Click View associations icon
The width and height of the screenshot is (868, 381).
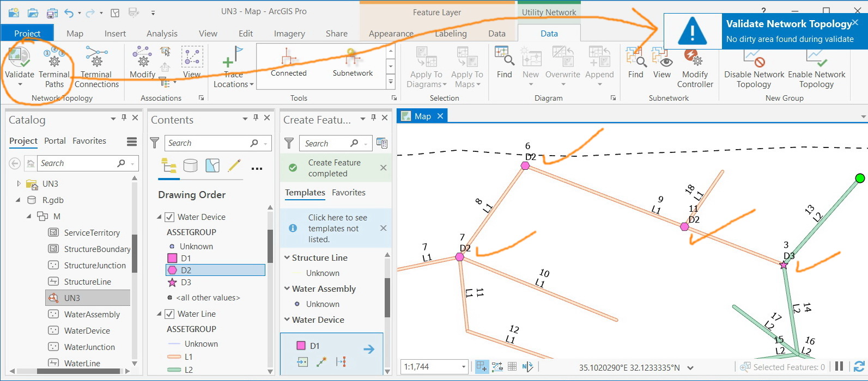pos(192,57)
